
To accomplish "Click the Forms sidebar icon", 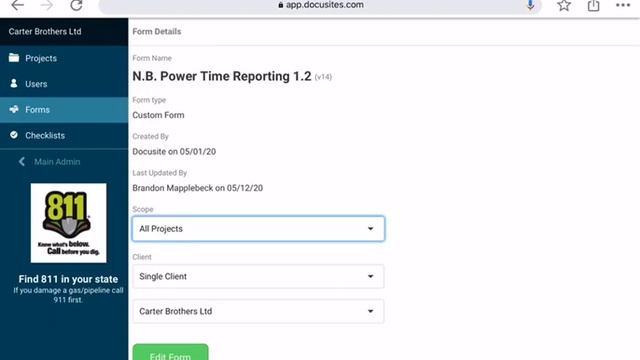I will coord(14,109).
